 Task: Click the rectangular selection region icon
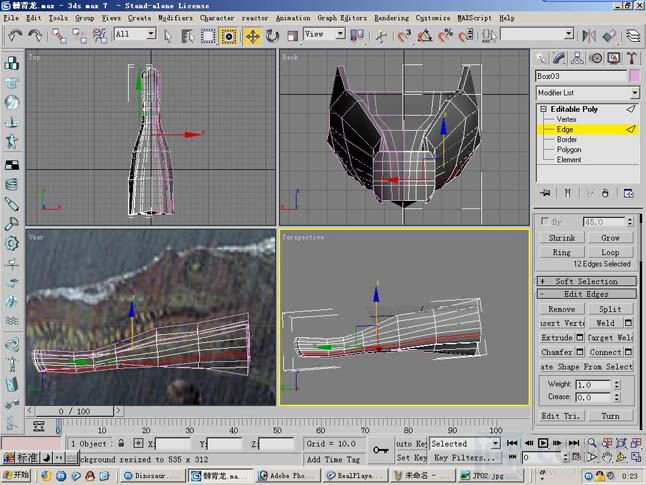(x=208, y=36)
